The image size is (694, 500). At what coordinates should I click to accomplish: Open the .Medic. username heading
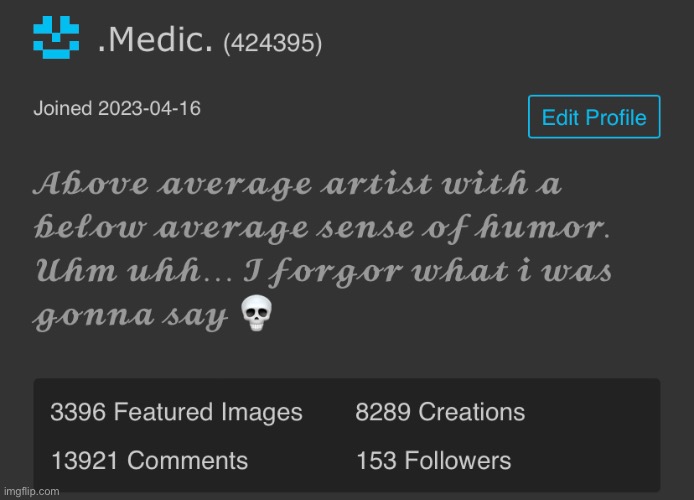155,43
